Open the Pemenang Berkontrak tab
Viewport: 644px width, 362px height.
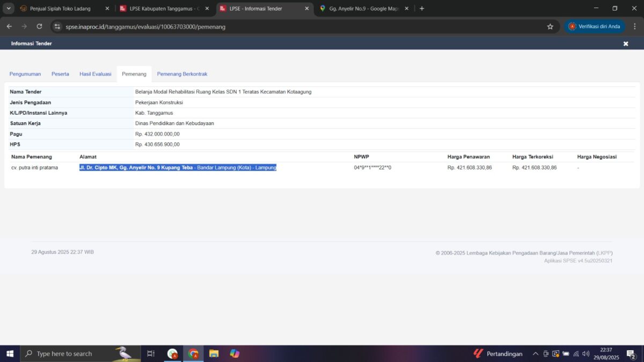pos(182,74)
